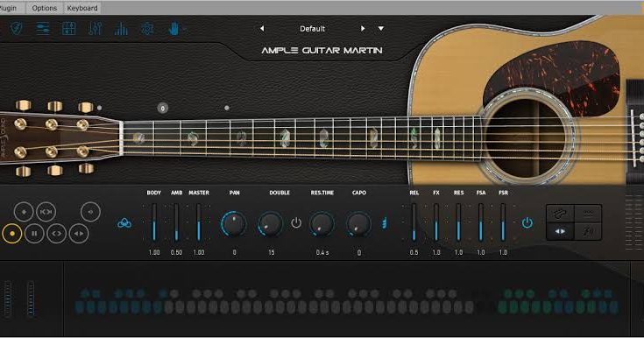The width and height of the screenshot is (644, 338).
Task: Click the capo position marker labeled 0
Action: tap(163, 109)
